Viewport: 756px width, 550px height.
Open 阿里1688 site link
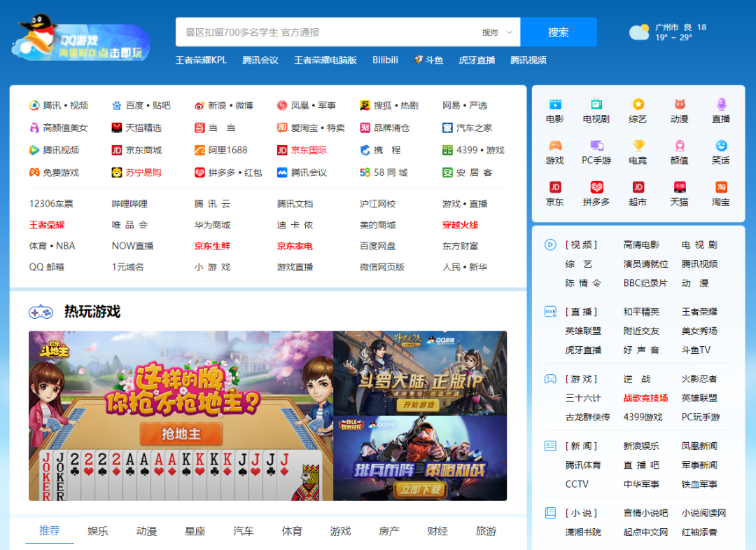(x=220, y=150)
